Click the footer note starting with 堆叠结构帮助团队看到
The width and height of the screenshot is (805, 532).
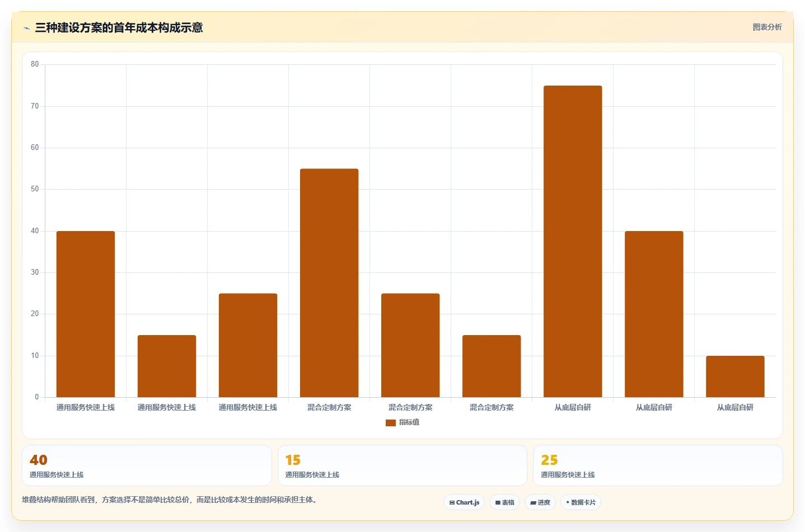point(171,500)
